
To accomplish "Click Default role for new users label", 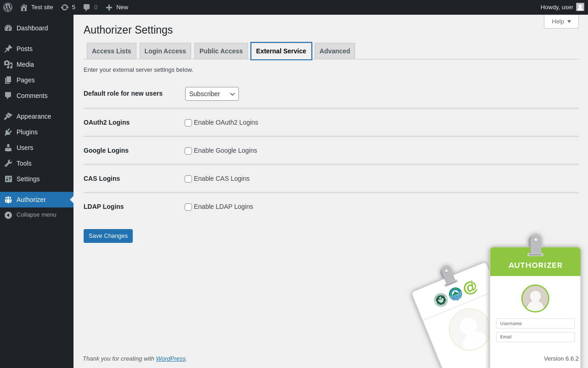I will 123,93.
